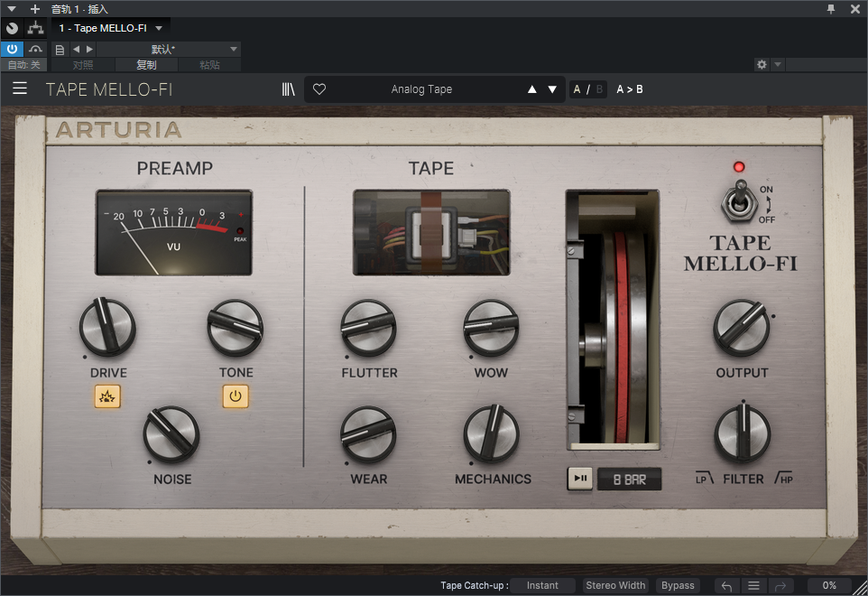Click the VU meter display
Viewport: 868px width, 596px height.
click(174, 233)
